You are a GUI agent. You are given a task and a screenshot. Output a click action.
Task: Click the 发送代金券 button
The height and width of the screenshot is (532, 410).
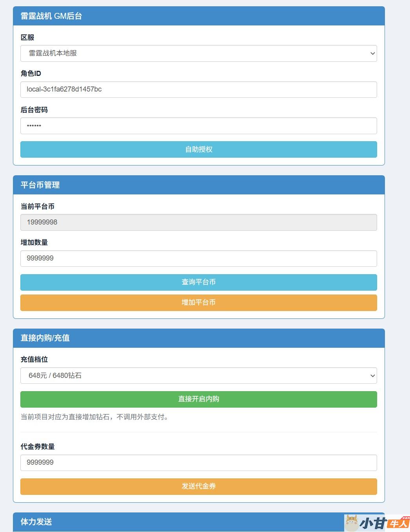click(x=199, y=486)
